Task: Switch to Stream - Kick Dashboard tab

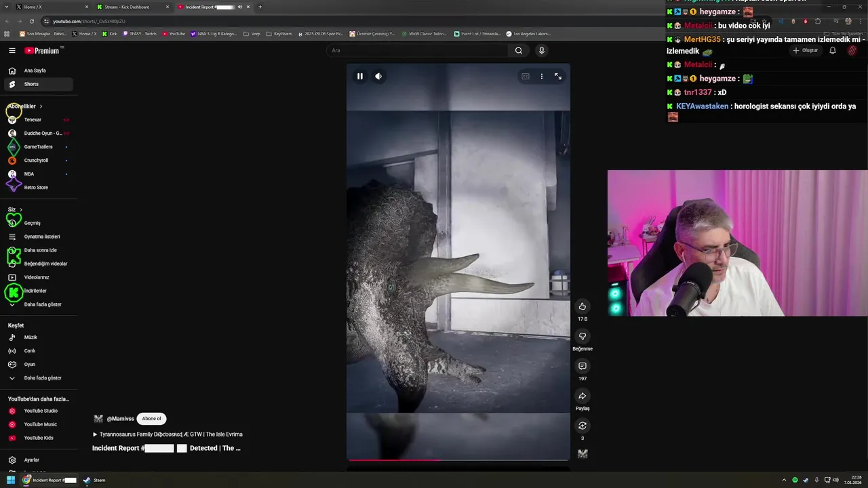Action: pos(133,7)
